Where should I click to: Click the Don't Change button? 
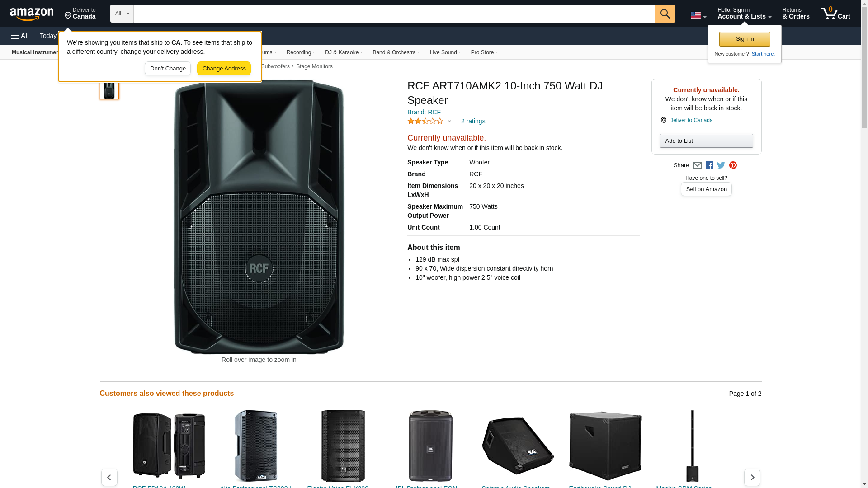click(x=168, y=69)
